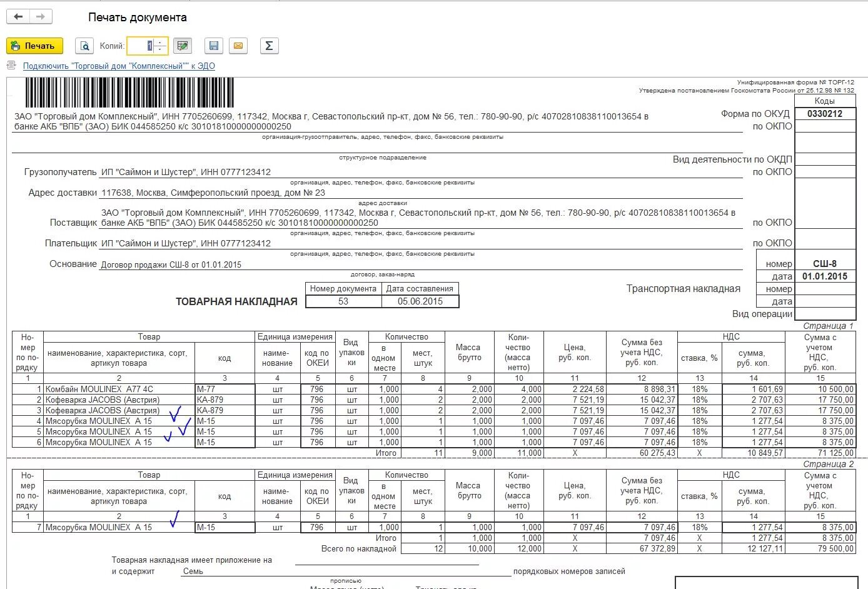Screen dimensions: 868x589
Task: Select the product code M-77 cell
Action: 225,389
